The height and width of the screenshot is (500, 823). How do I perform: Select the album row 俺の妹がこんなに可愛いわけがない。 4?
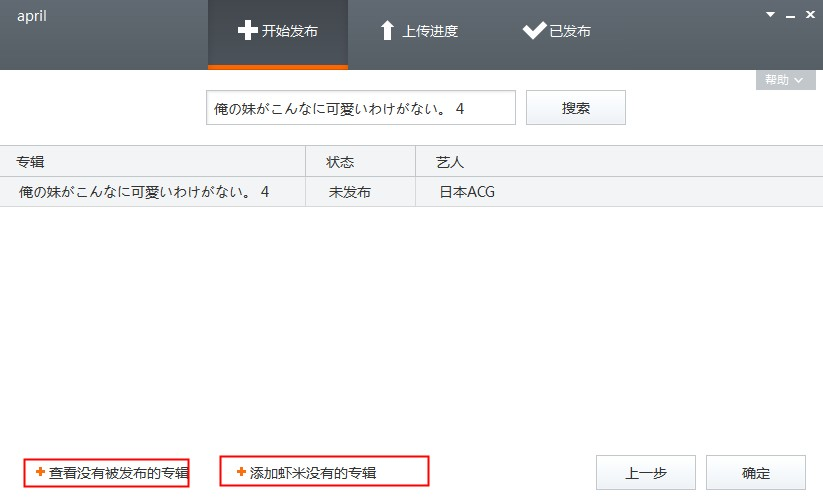(x=412, y=192)
